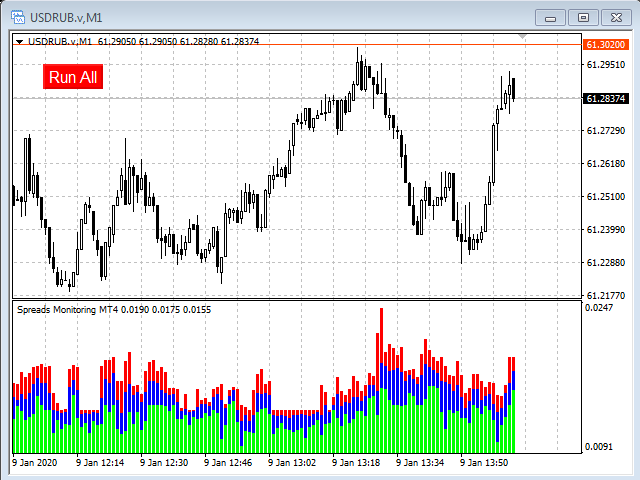Click the 9 Jan 12:14 time label
This screenshot has height=480, width=640.
(x=100, y=463)
